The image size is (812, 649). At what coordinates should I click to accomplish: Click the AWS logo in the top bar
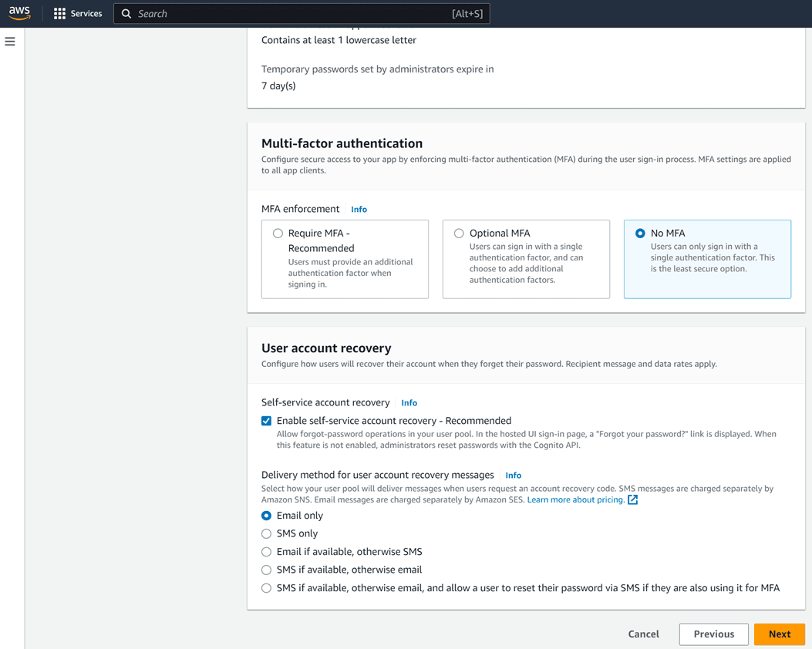(x=18, y=13)
